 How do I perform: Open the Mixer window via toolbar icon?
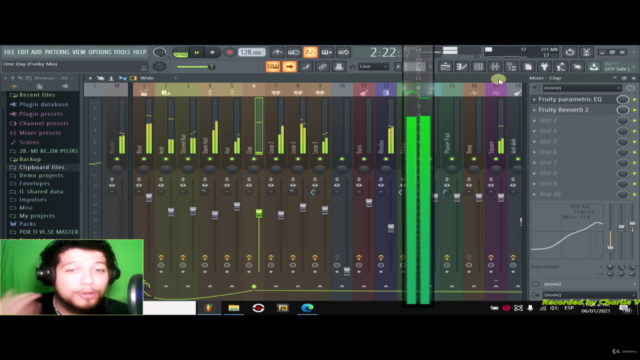coord(495,67)
